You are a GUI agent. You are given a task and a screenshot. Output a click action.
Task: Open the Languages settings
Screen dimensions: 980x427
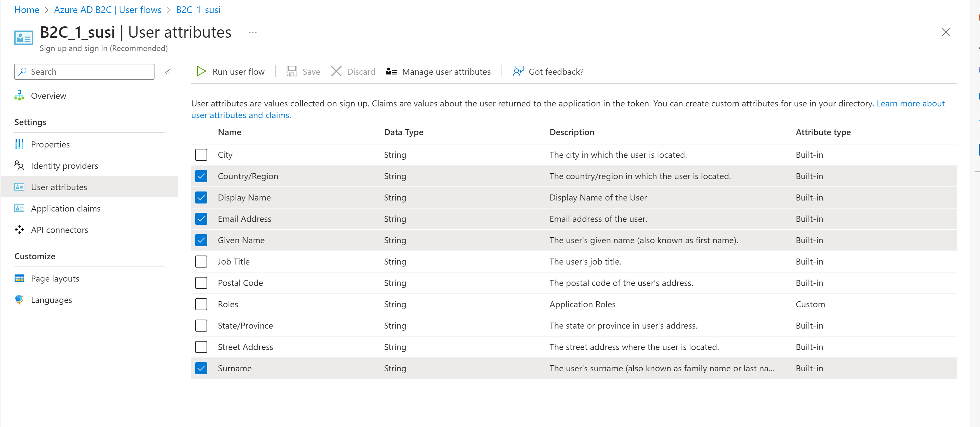pyautogui.click(x=51, y=300)
